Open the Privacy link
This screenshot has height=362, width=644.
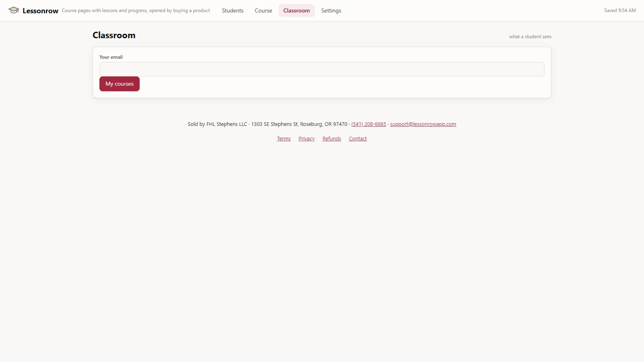pyautogui.click(x=307, y=139)
